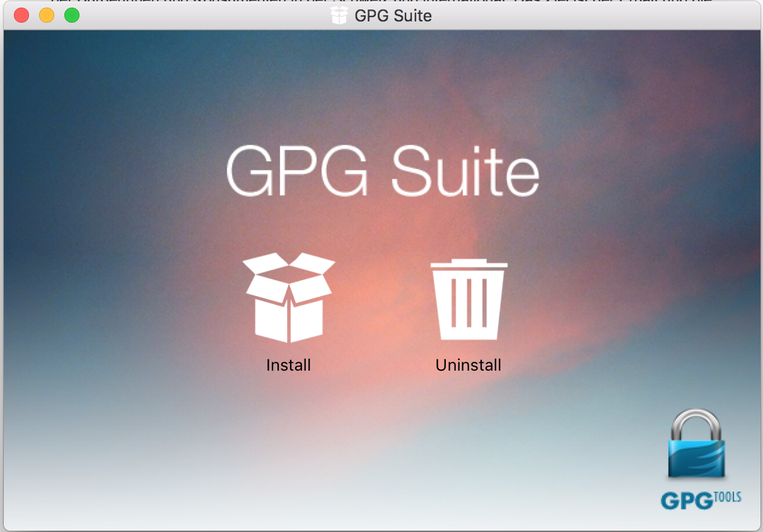
Task: Minimize the GPG Suite window
Action: tap(47, 15)
